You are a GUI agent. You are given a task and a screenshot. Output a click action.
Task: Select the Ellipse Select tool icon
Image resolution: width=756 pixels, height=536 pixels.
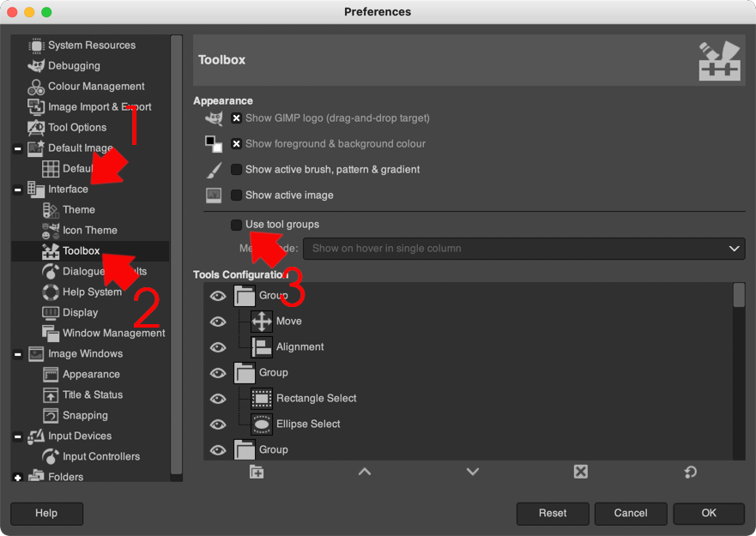[x=262, y=425]
